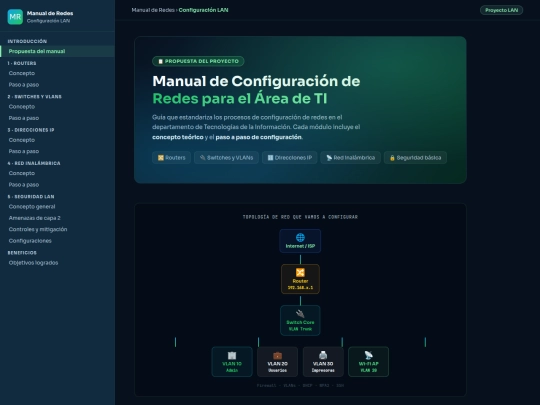Open Concepto general under Seguridad LAN
Image resolution: width=540 pixels, height=405 pixels.
click(32, 207)
